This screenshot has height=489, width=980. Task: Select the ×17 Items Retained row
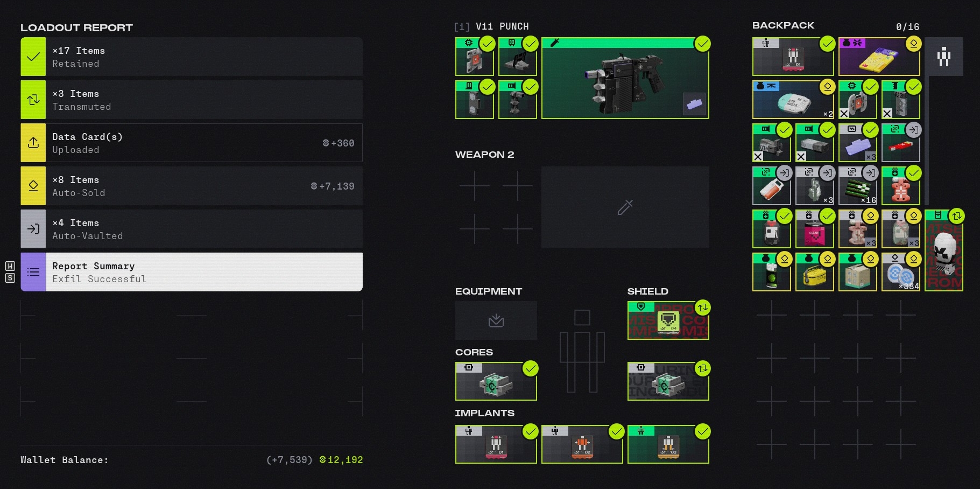tap(192, 57)
